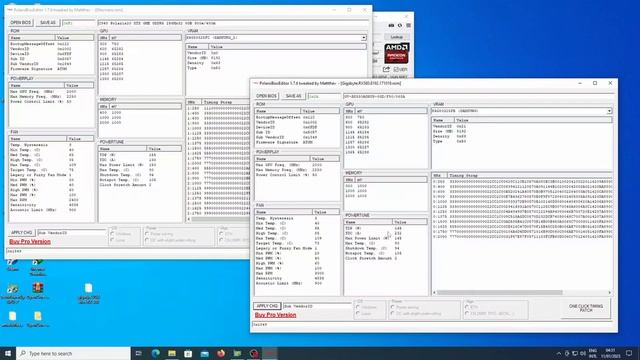Select TDC (A) row in front window POWERTUNE
This screenshot has width=640, height=360.
(386, 233)
